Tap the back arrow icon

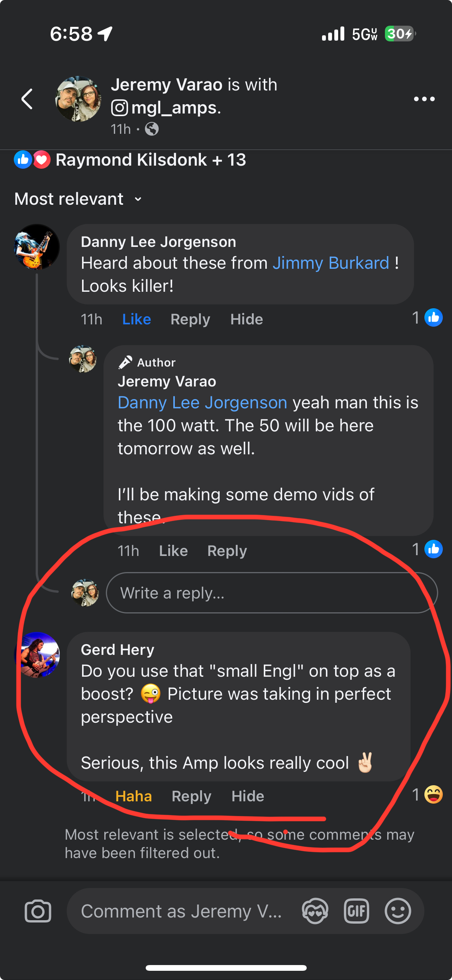point(27,99)
